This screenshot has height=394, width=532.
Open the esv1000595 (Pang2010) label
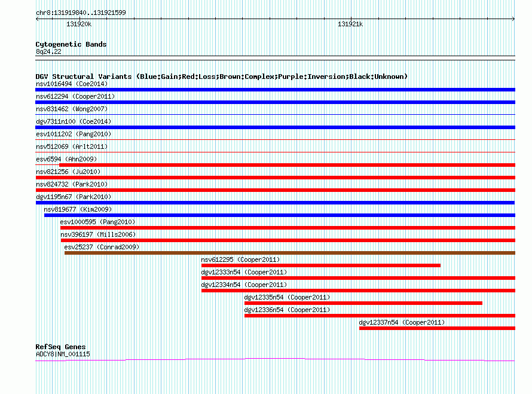pos(97,222)
